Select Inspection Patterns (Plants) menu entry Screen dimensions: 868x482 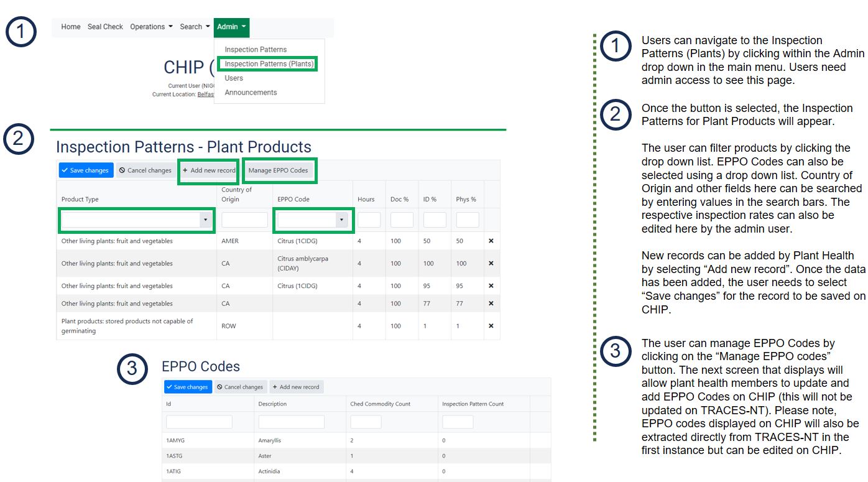pos(269,63)
